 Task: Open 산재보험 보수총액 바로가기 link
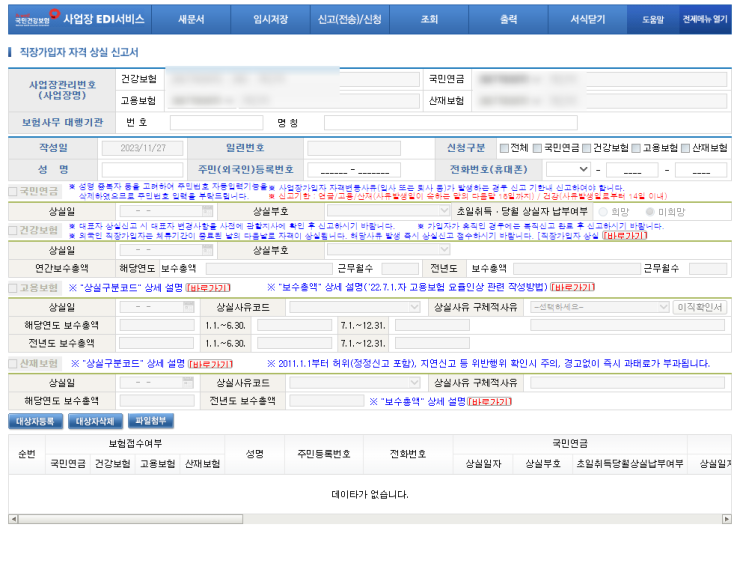coord(489,402)
